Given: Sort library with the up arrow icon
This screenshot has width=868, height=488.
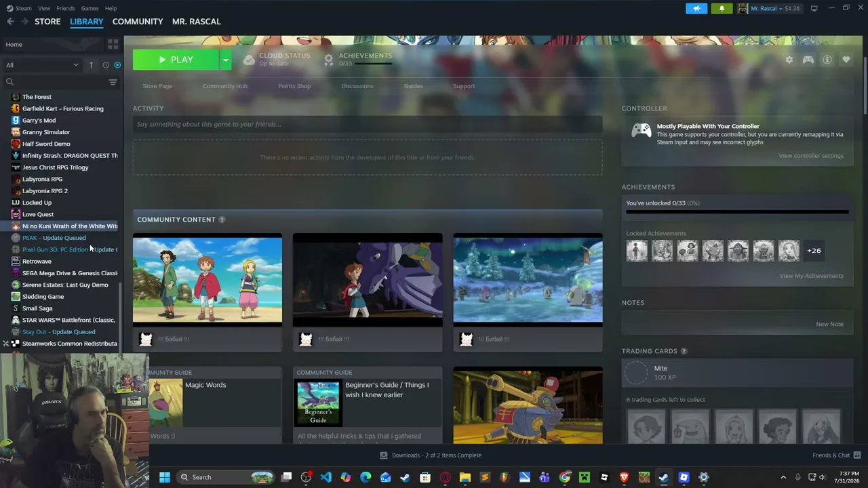Looking at the screenshot, I should click(91, 65).
